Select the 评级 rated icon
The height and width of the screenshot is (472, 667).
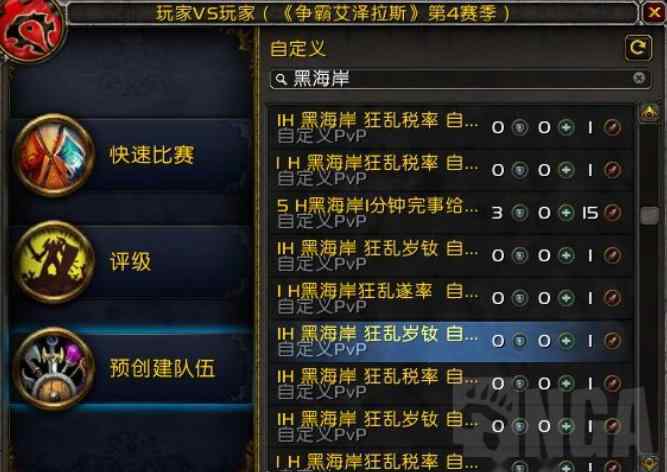point(54,262)
